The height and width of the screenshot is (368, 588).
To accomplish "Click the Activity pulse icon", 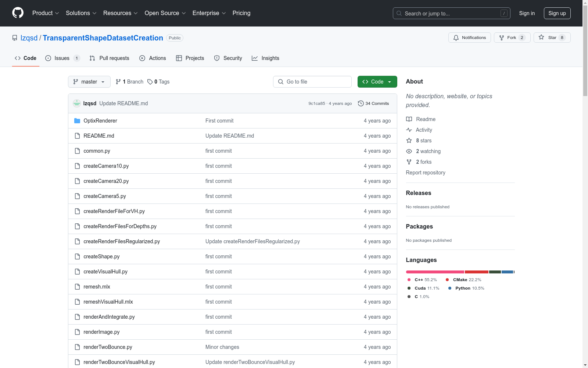I will pos(409,130).
